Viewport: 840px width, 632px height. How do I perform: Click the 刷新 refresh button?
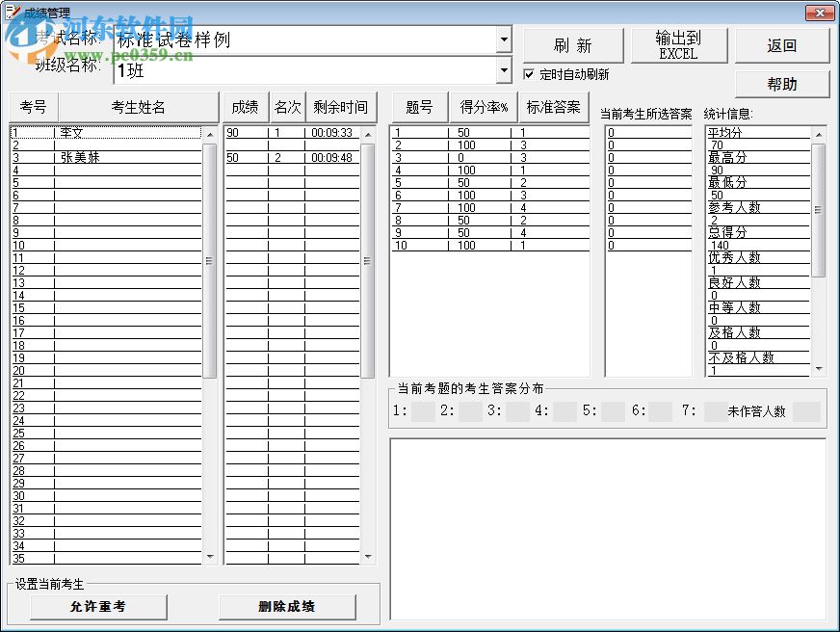[x=573, y=45]
